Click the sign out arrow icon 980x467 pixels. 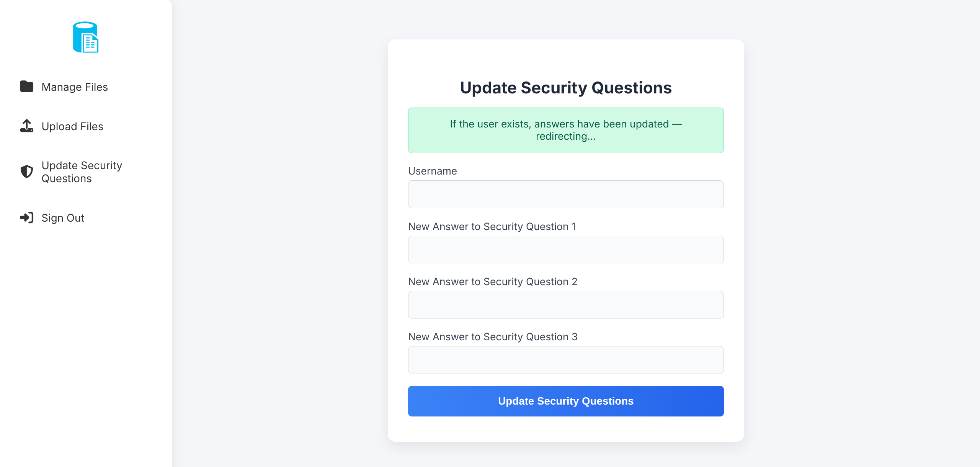(27, 218)
